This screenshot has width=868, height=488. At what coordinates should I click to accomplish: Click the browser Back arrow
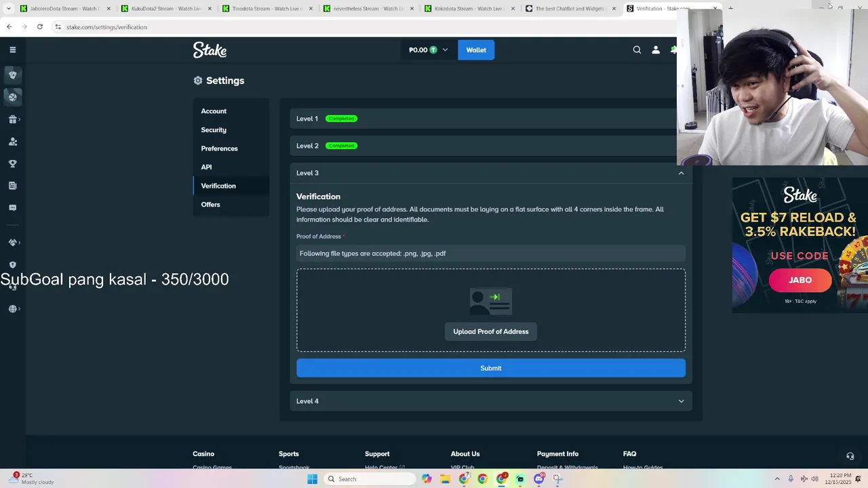pyautogui.click(x=9, y=26)
